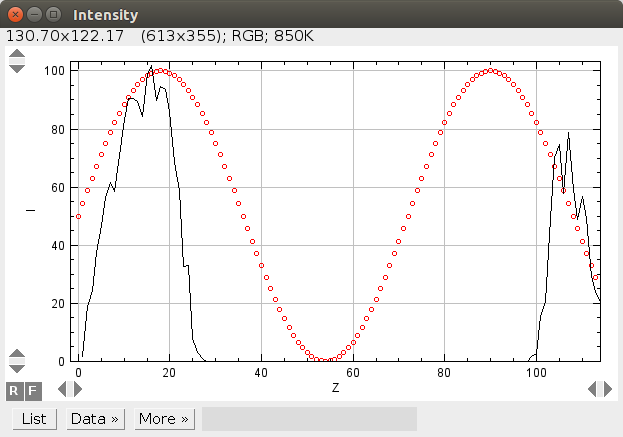The image size is (623, 437).
Task: Click left arrow at X axis start
Action: click(x=62, y=388)
